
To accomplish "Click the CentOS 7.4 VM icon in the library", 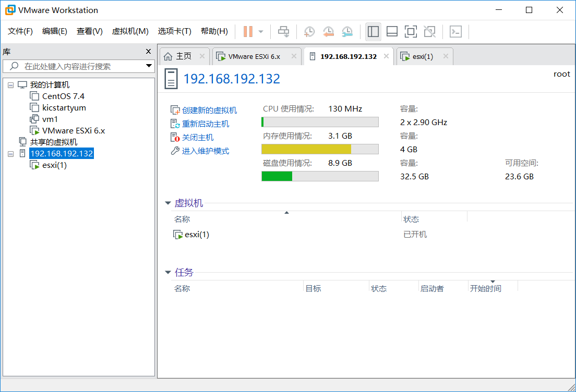I will (x=34, y=96).
